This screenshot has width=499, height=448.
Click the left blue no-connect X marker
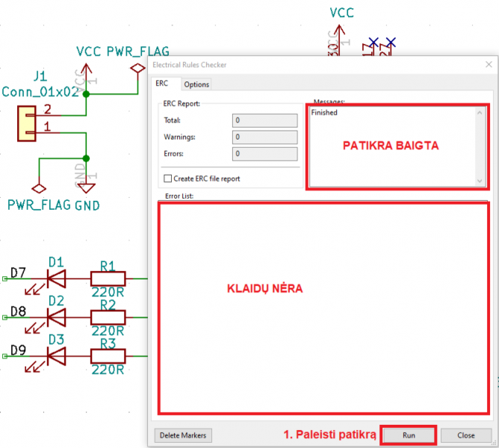click(374, 42)
